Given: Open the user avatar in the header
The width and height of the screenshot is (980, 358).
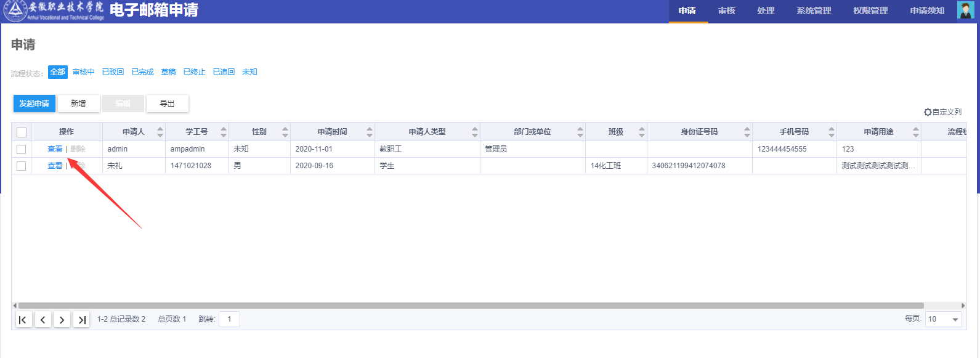Looking at the screenshot, I should click(965, 10).
